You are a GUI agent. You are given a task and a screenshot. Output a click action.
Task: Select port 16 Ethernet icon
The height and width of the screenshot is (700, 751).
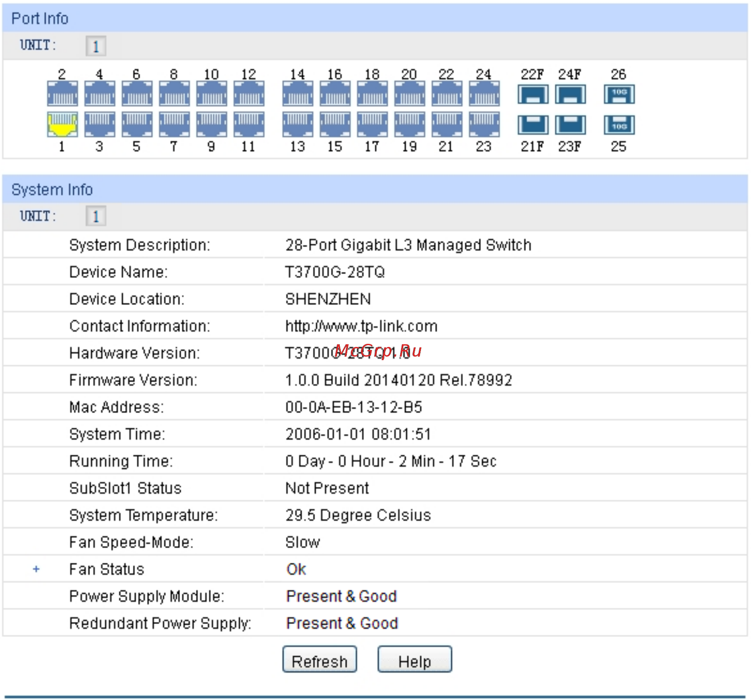pyautogui.click(x=335, y=94)
